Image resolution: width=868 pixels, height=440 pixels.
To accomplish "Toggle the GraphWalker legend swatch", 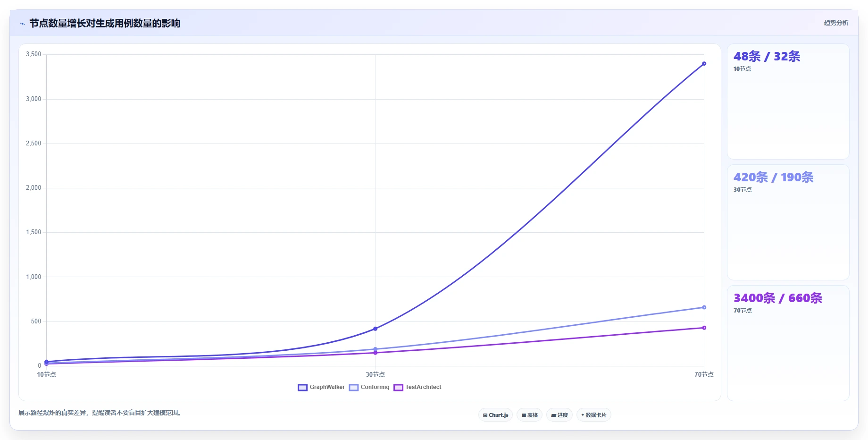I will pyautogui.click(x=302, y=388).
